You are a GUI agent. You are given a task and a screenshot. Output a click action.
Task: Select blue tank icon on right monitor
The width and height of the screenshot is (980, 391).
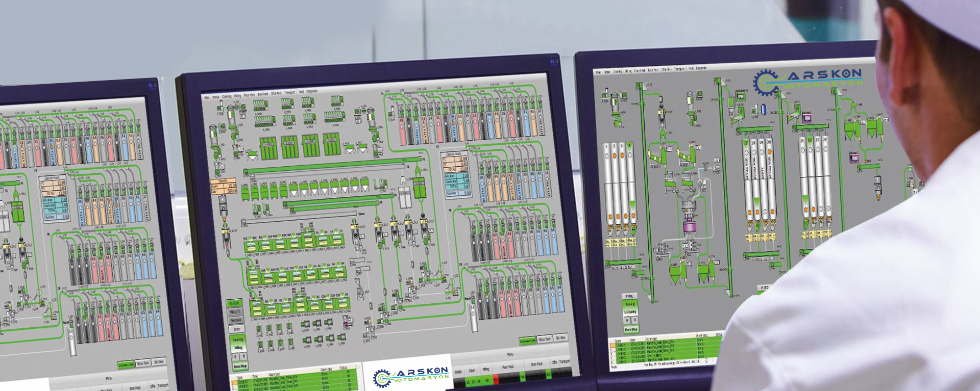(x=763, y=109)
